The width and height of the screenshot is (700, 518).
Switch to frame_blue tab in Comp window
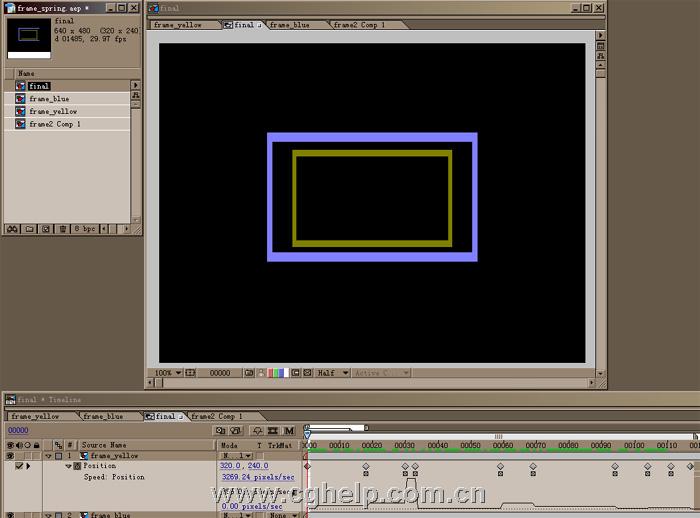click(290, 25)
